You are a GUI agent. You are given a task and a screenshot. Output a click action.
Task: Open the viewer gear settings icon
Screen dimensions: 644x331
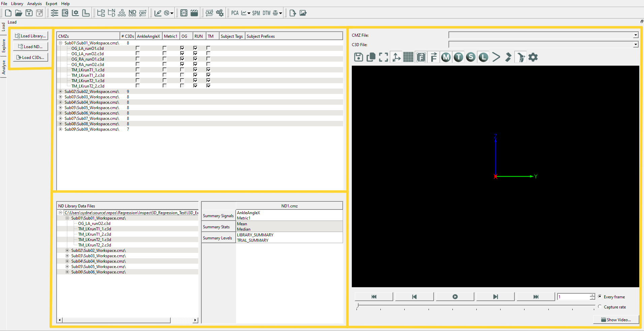coord(533,57)
